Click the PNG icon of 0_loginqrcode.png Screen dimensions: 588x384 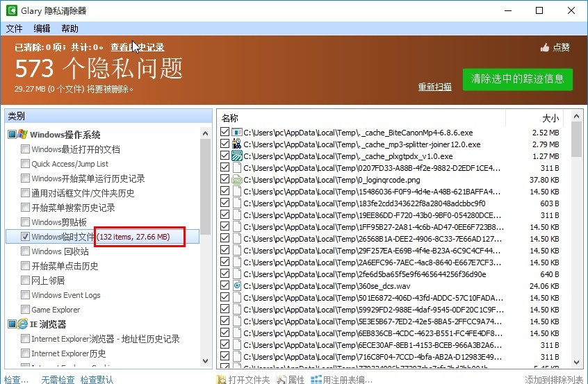[x=236, y=179]
